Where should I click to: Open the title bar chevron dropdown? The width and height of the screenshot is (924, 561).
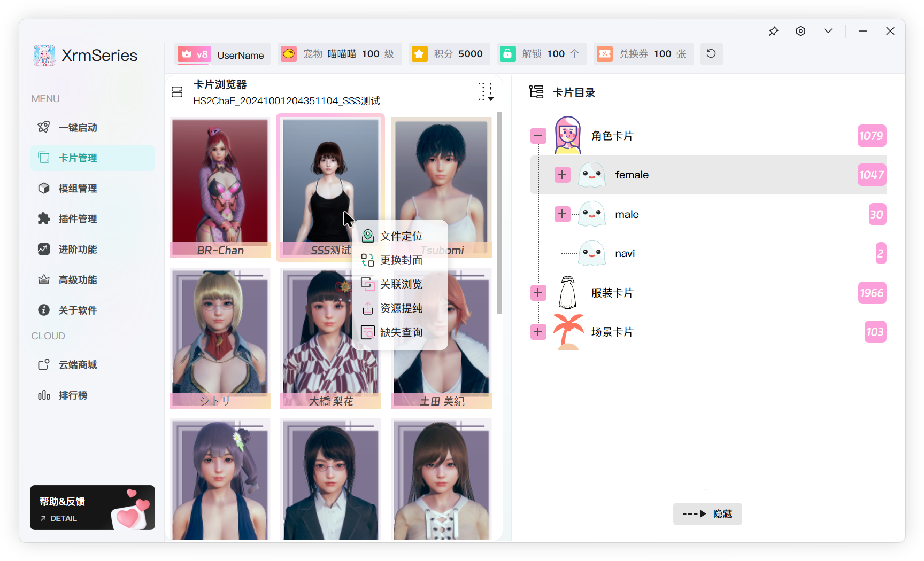coord(828,31)
